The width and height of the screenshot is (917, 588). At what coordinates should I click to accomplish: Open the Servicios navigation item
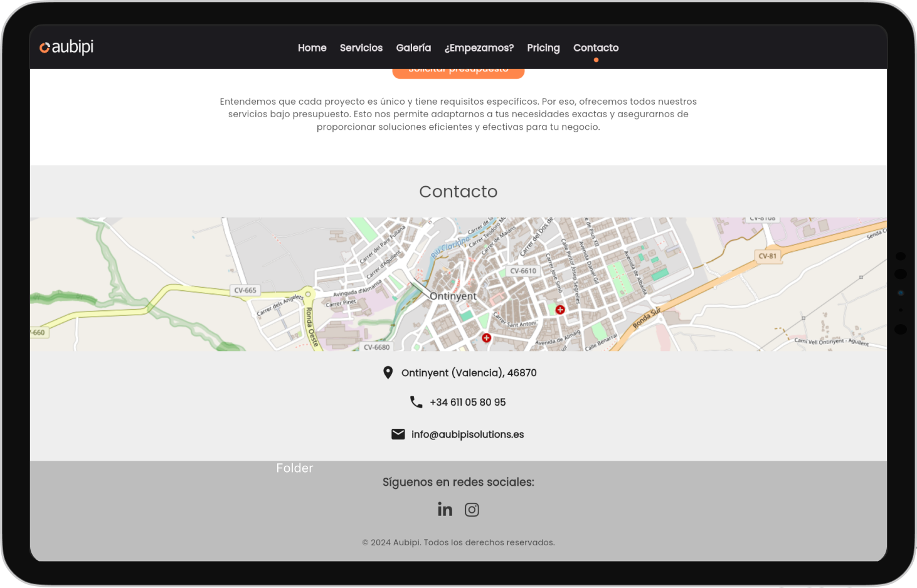[x=361, y=48]
